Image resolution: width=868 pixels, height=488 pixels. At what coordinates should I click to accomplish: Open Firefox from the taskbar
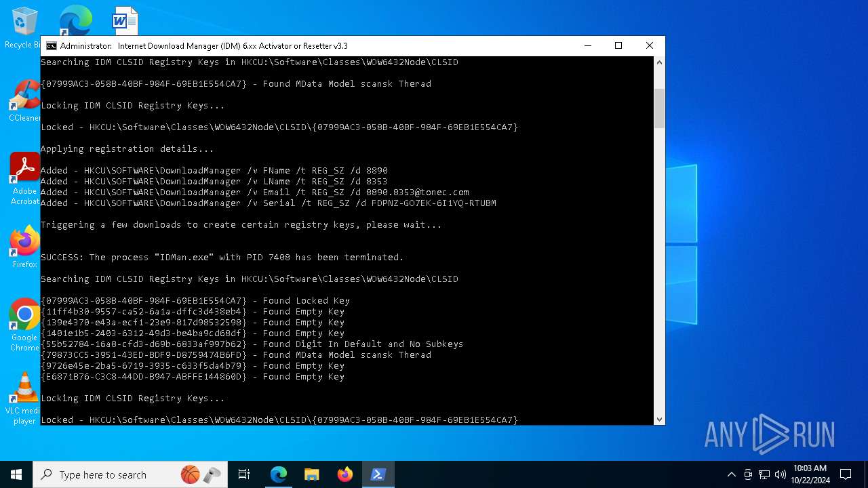(x=345, y=474)
